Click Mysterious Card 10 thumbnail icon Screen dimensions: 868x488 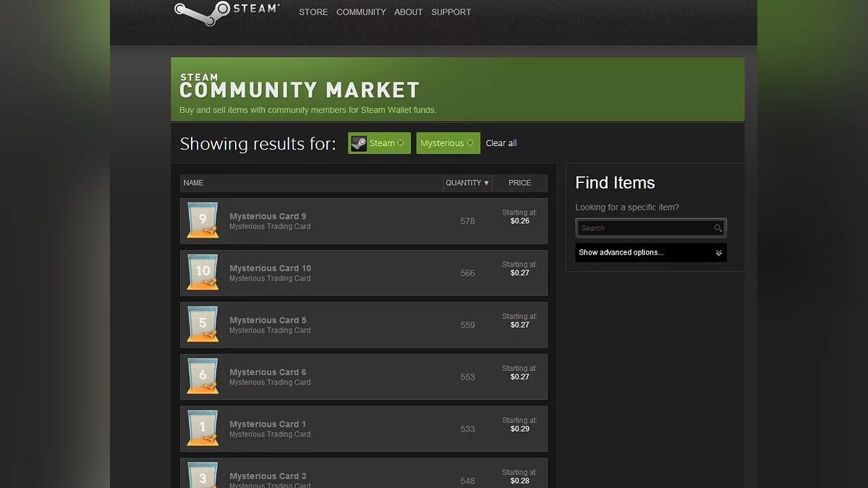click(203, 273)
